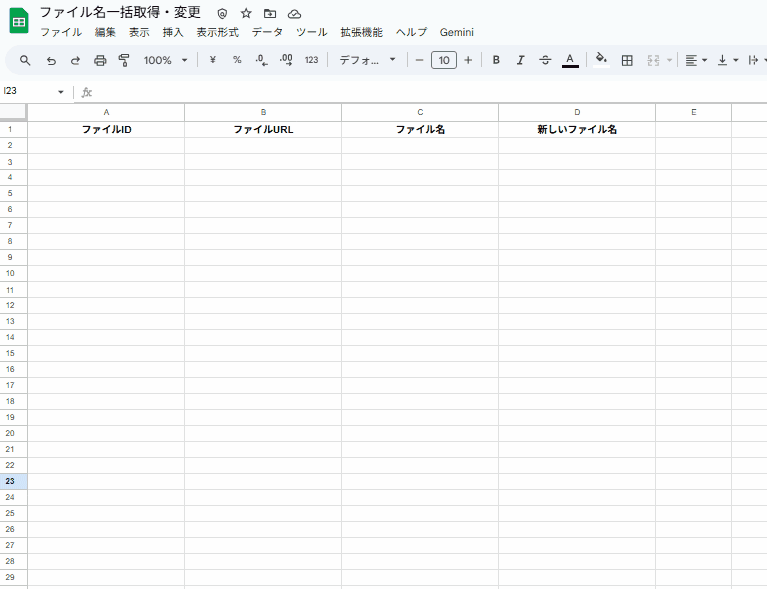Activate the paint format tool
The image size is (767, 589).
[x=124, y=60]
